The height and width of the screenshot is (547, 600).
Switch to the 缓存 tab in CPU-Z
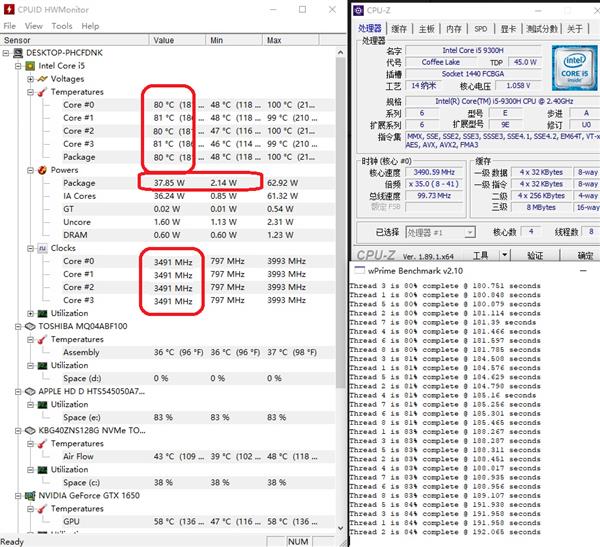(x=399, y=29)
